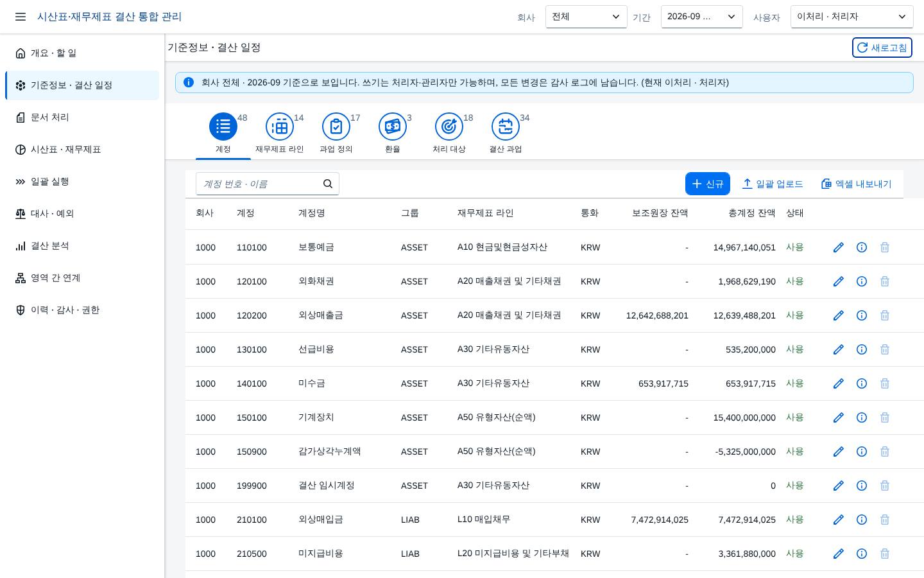Open 결산 과업 tab
The height and width of the screenshot is (578, 924).
pyautogui.click(x=506, y=134)
